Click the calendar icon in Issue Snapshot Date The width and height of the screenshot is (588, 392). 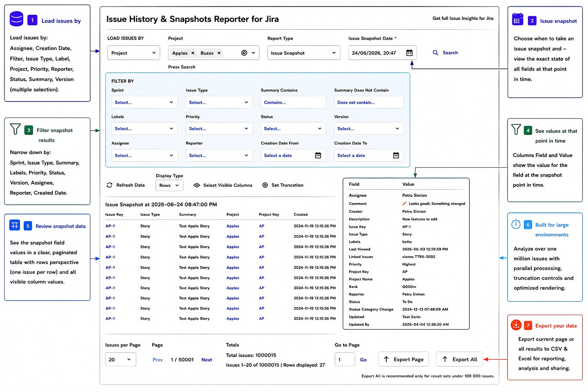tap(409, 53)
